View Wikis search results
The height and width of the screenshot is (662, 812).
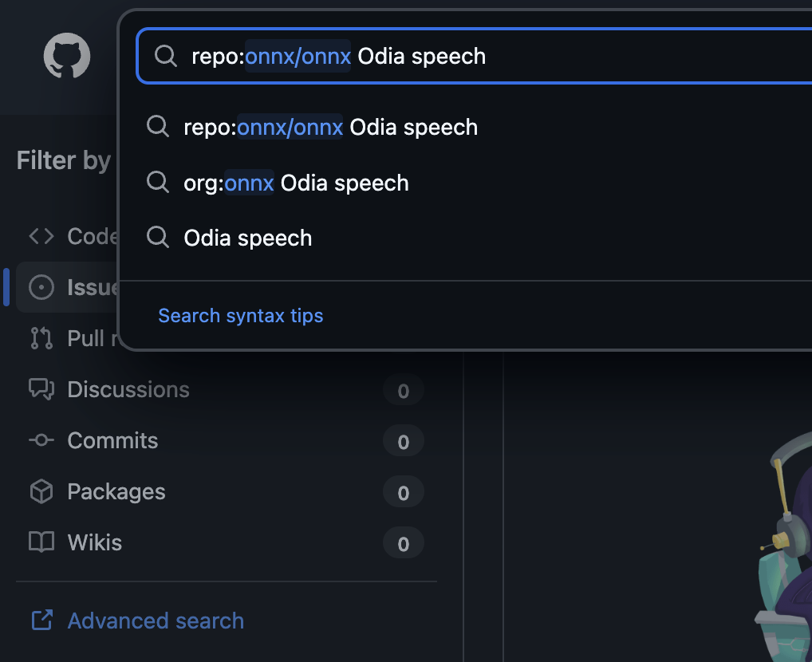(95, 542)
